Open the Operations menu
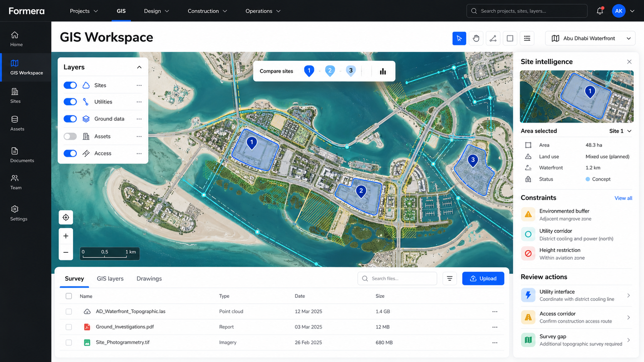The height and width of the screenshot is (362, 644). [263, 11]
